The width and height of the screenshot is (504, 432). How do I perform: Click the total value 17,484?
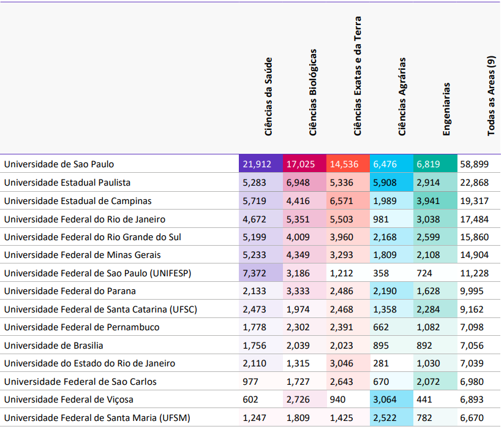click(474, 219)
